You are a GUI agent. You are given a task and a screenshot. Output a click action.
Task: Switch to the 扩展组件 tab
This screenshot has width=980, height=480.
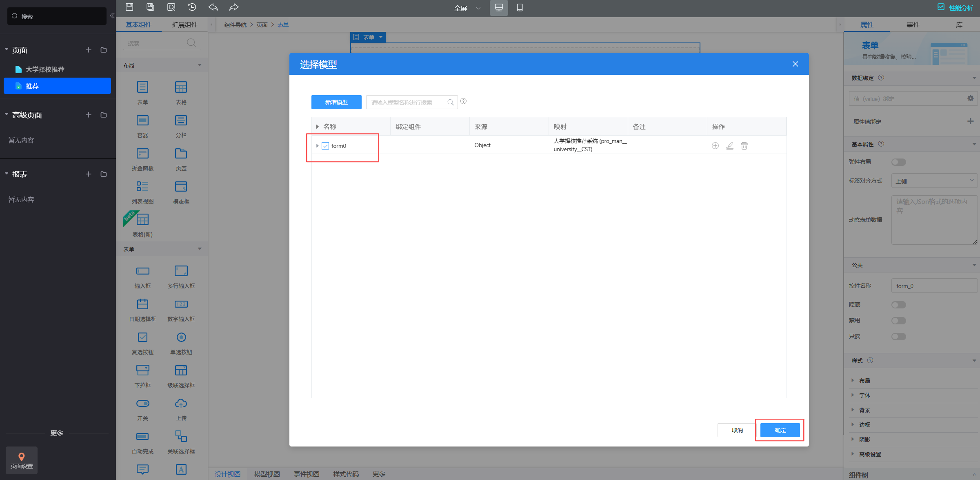click(x=184, y=25)
